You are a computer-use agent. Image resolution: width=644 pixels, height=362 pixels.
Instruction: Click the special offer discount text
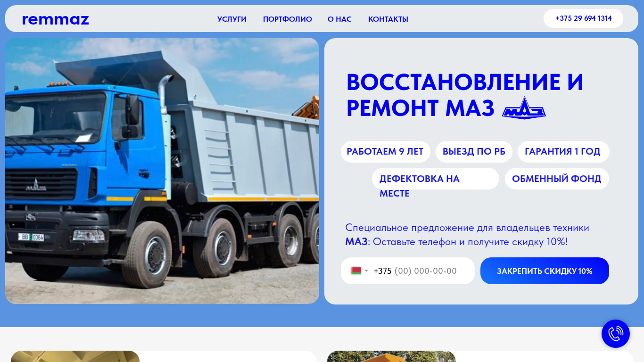tap(467, 235)
